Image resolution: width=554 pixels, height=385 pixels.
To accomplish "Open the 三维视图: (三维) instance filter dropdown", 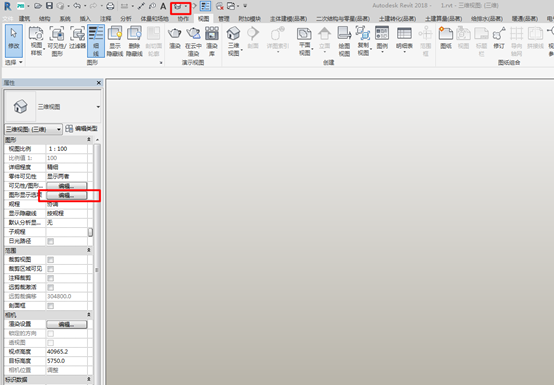I will coord(34,129).
